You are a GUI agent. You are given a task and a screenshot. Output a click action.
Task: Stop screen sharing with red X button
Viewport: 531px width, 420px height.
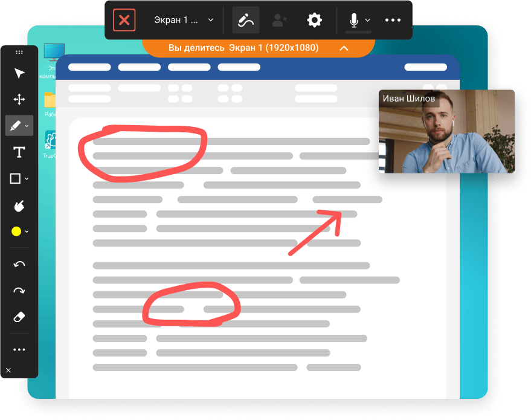pyautogui.click(x=124, y=20)
